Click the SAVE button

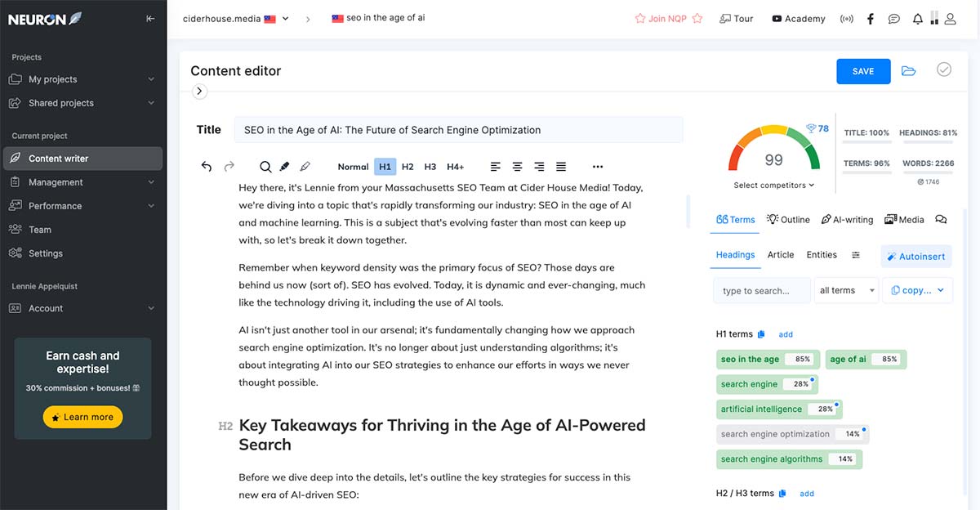click(862, 71)
